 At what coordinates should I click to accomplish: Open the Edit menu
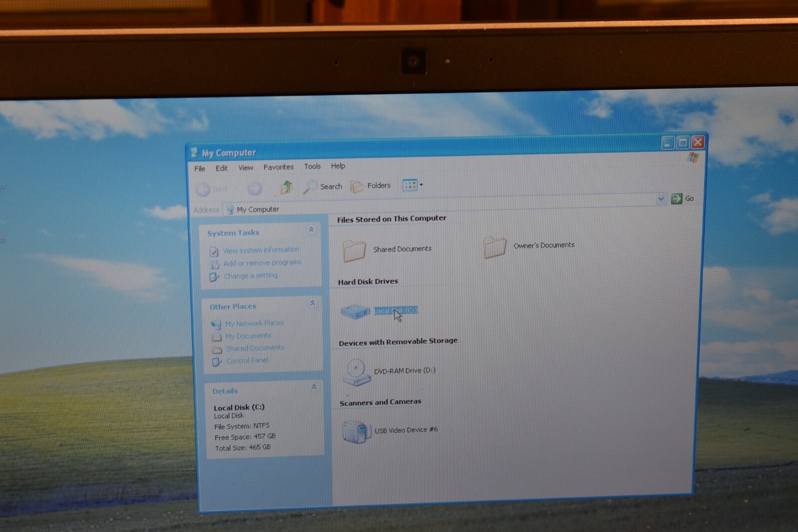click(221, 168)
